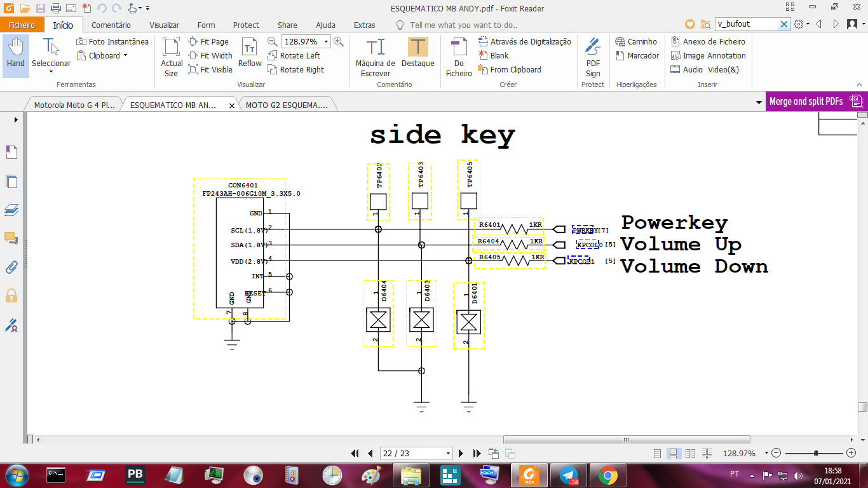The height and width of the screenshot is (488, 868).
Task: Open the Clipboard dropdown arrow
Action: pyautogui.click(x=125, y=55)
